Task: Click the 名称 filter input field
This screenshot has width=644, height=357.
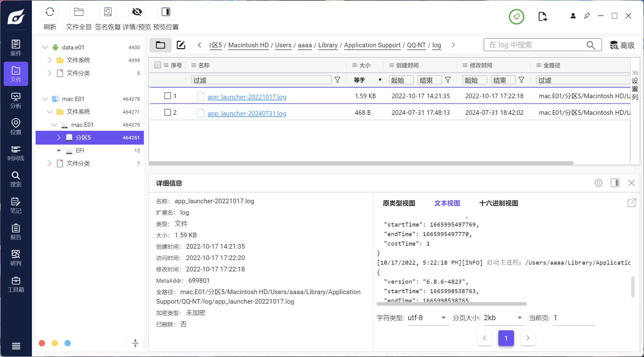Action: click(261, 80)
